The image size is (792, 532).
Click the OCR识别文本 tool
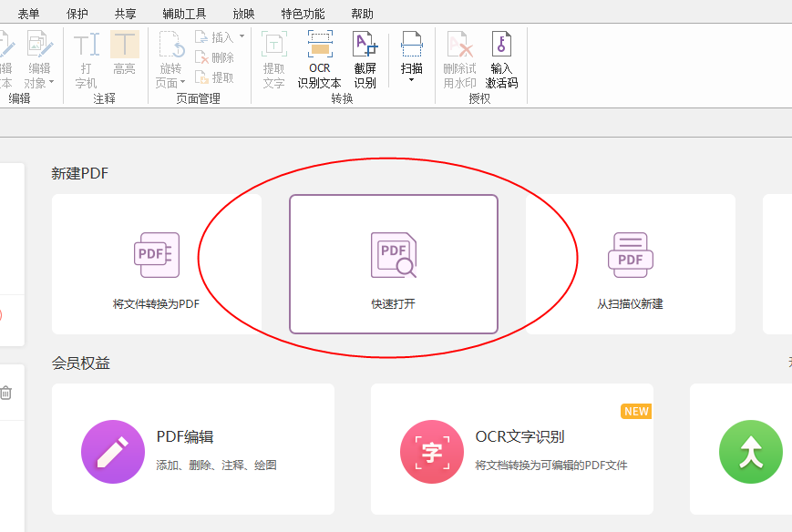pos(319,56)
